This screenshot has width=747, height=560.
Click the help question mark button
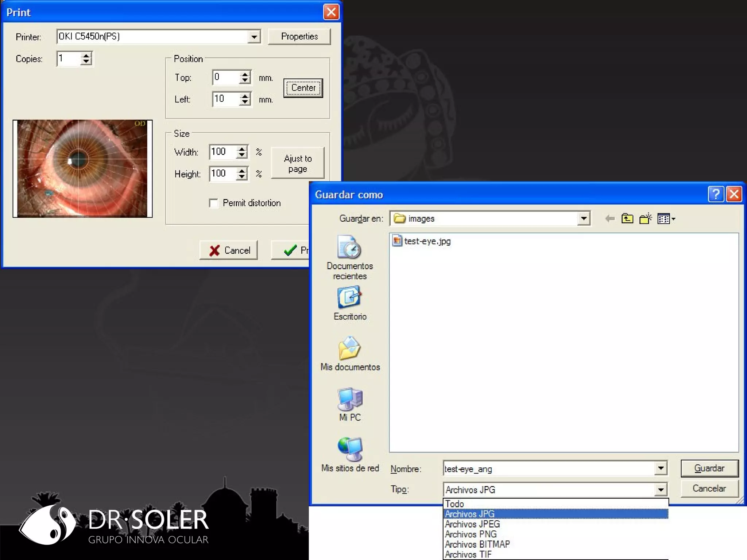point(715,194)
